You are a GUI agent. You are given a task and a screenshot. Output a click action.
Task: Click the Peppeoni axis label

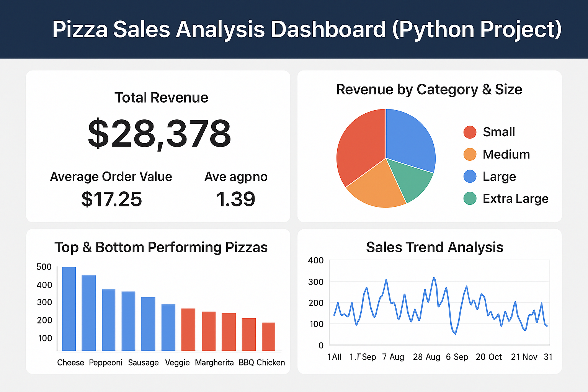click(106, 363)
